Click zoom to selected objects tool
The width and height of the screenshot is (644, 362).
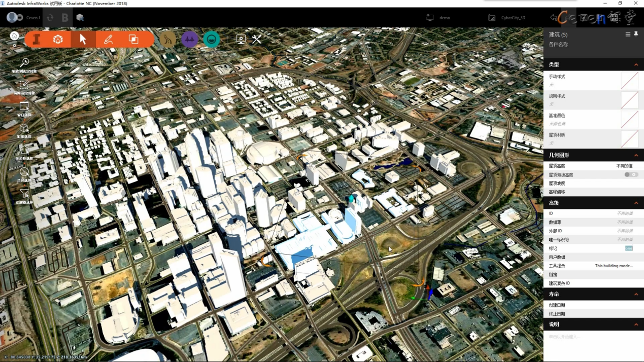[24, 65]
